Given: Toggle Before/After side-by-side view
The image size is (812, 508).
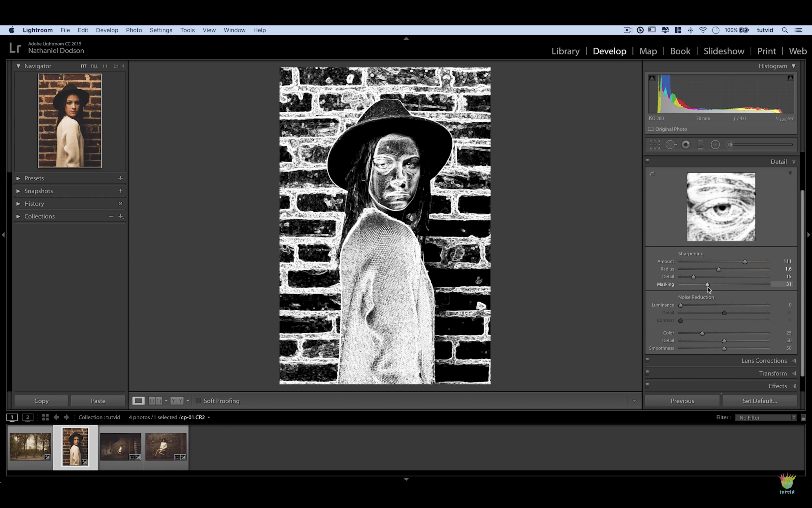Looking at the screenshot, I should click(x=155, y=401).
